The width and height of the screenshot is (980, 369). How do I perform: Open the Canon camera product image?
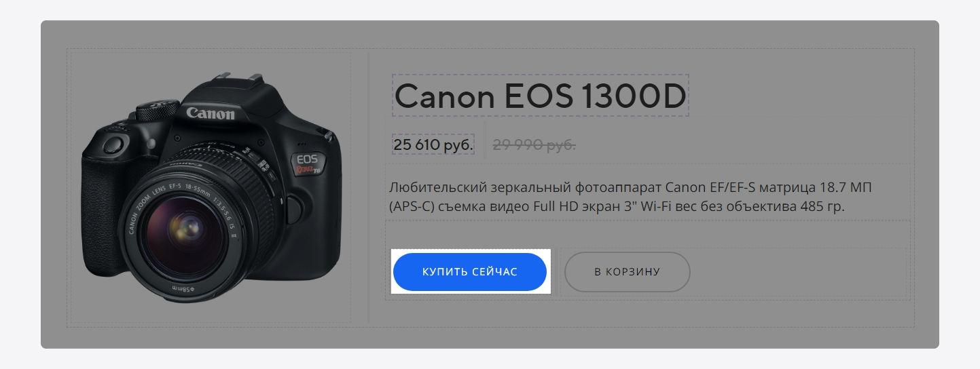point(211,188)
